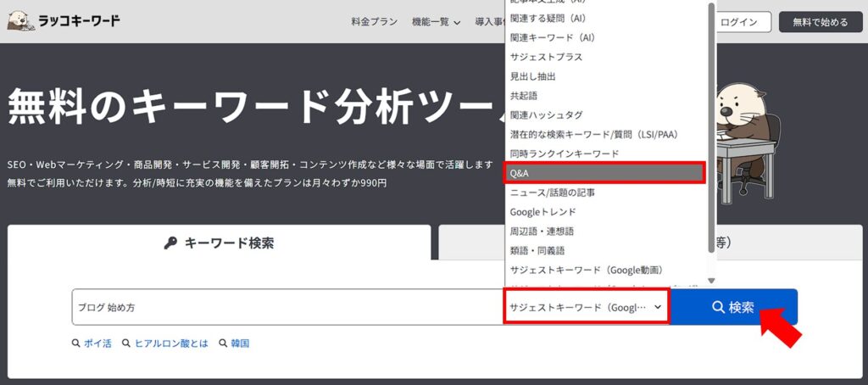Click the scrollbar down arrow in list

point(711,281)
